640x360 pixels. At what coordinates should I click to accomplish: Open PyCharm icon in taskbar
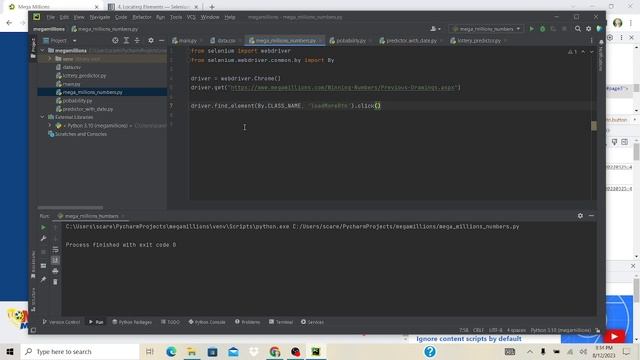coord(316,351)
